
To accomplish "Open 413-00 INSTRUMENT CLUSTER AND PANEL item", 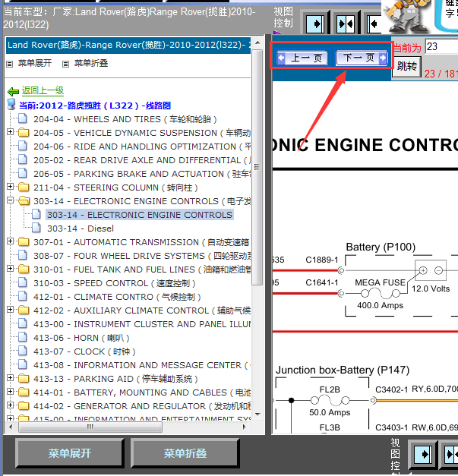I will point(142,324).
